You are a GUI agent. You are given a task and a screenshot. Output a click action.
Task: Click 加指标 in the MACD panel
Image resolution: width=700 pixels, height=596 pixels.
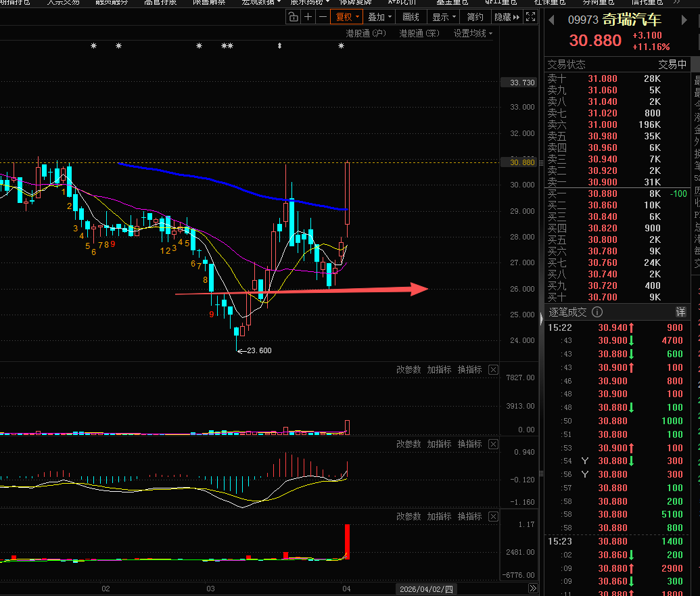440,444
